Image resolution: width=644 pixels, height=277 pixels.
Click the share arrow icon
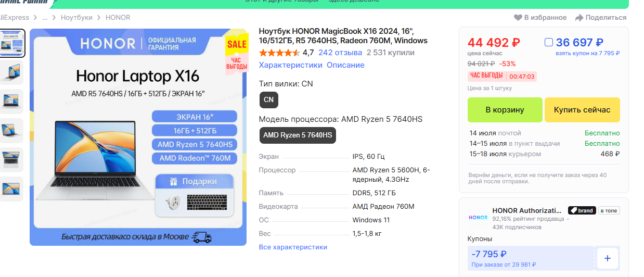click(x=579, y=18)
